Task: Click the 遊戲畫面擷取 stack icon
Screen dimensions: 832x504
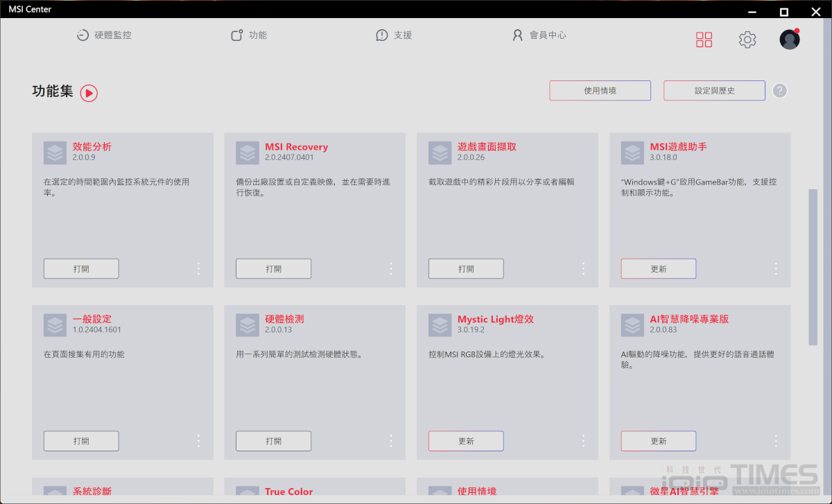Action: click(440, 153)
